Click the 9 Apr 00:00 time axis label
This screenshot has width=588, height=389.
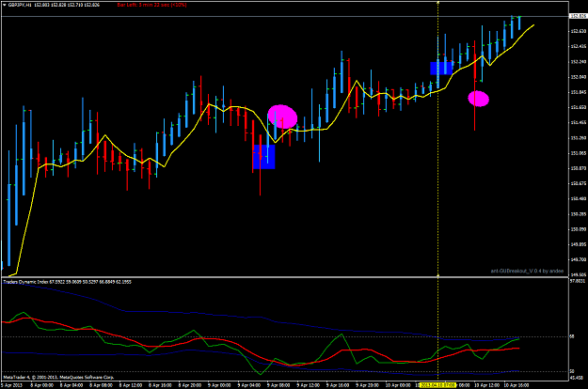tap(219, 385)
